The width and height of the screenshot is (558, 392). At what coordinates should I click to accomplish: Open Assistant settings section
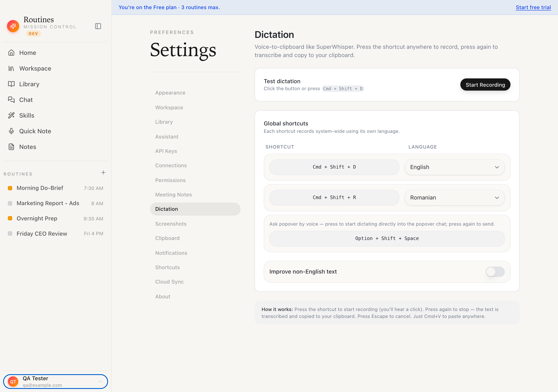(195, 137)
